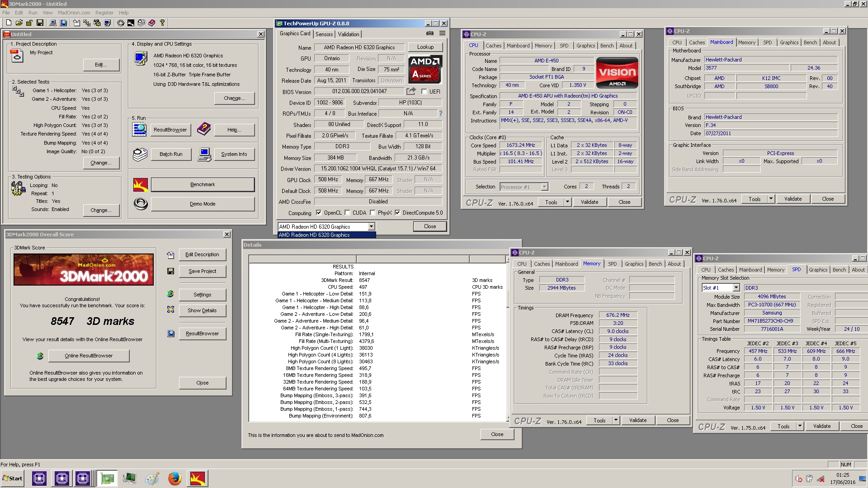Click the Benchmark black toolbar icon

[131, 23]
